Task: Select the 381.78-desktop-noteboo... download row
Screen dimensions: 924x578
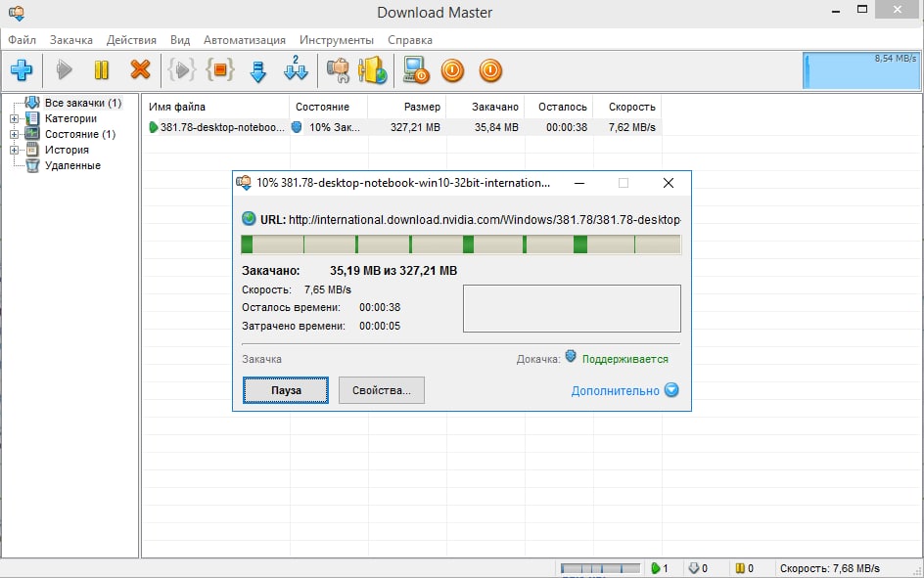Action: tap(402, 127)
